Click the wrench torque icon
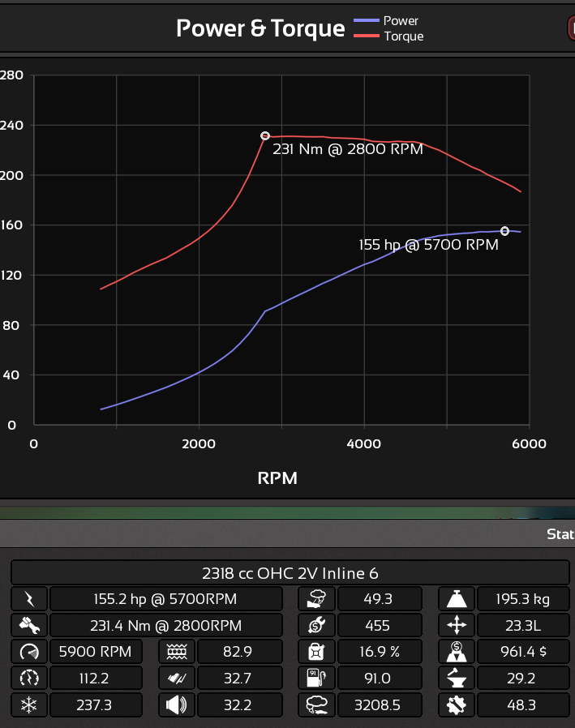575x728 pixels. [x=29, y=625]
